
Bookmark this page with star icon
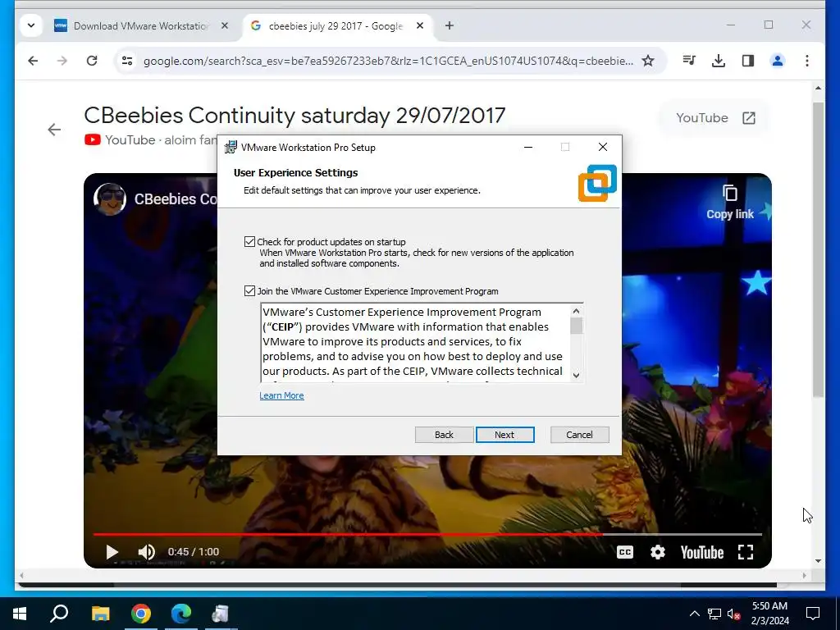648,61
